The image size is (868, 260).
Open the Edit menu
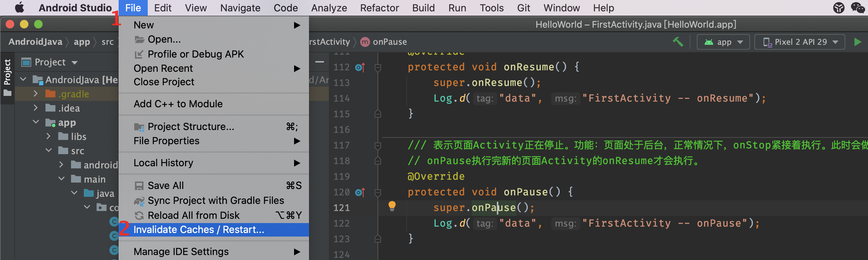click(163, 8)
